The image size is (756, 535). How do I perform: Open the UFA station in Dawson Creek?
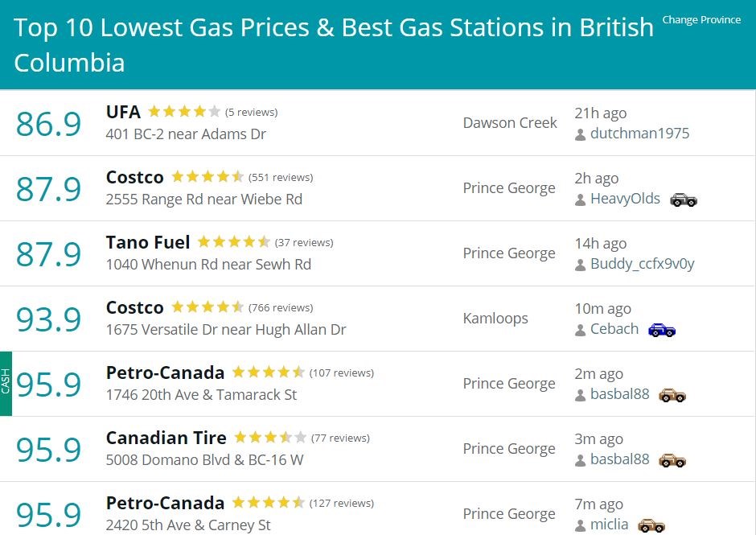123,112
